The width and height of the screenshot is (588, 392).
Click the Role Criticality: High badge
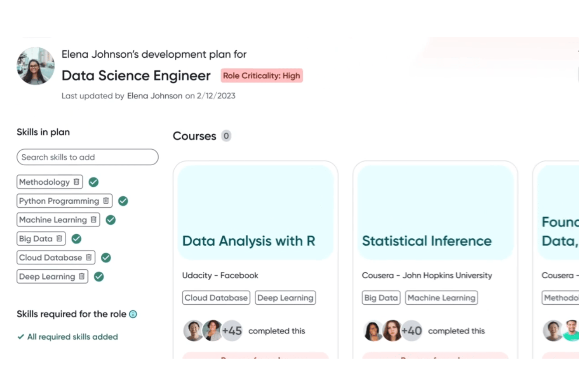262,76
